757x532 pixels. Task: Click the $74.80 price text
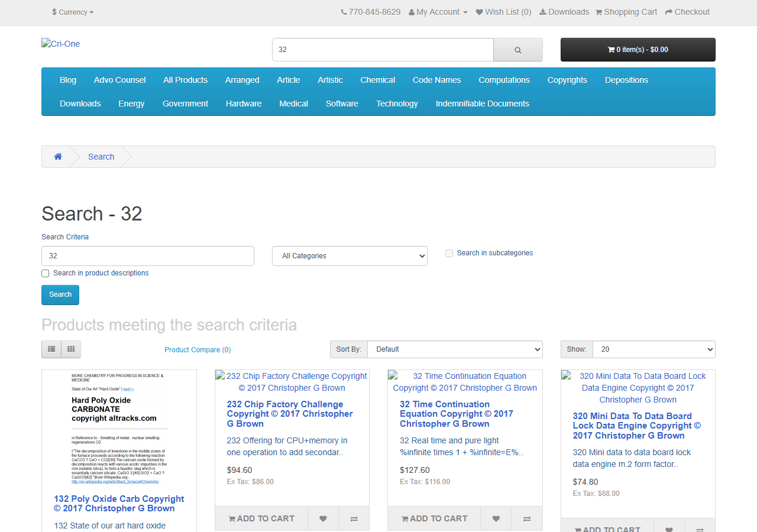(585, 482)
